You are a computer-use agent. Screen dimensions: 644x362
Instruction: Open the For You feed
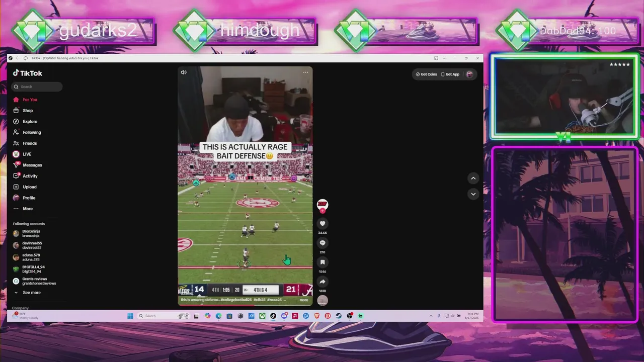click(x=25, y=100)
